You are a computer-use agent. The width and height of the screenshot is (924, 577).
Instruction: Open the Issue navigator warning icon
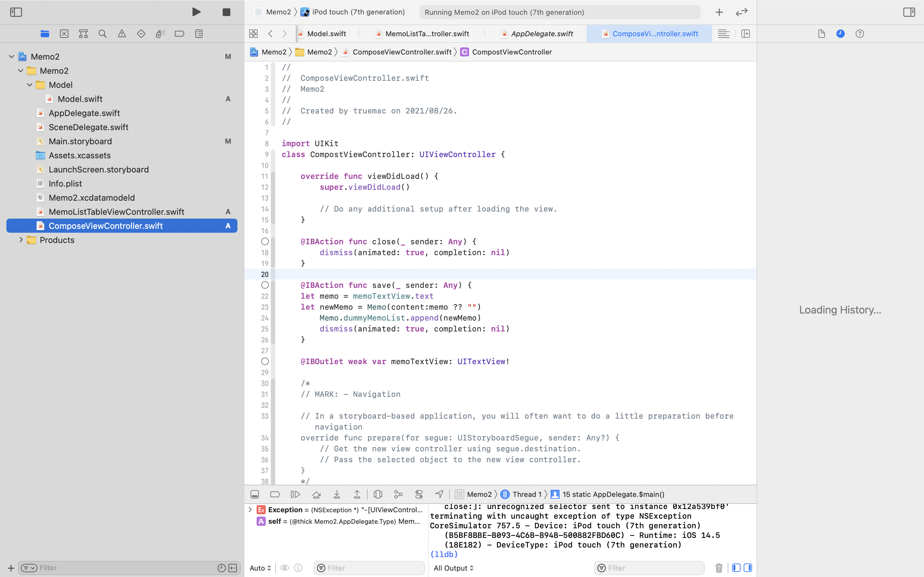[122, 34]
